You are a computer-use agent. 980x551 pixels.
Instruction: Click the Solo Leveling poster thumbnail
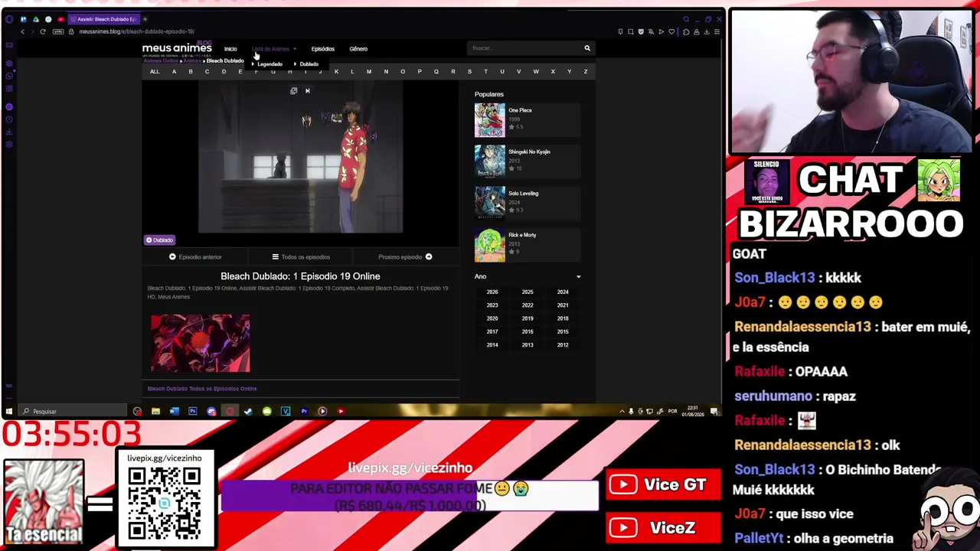pos(490,203)
